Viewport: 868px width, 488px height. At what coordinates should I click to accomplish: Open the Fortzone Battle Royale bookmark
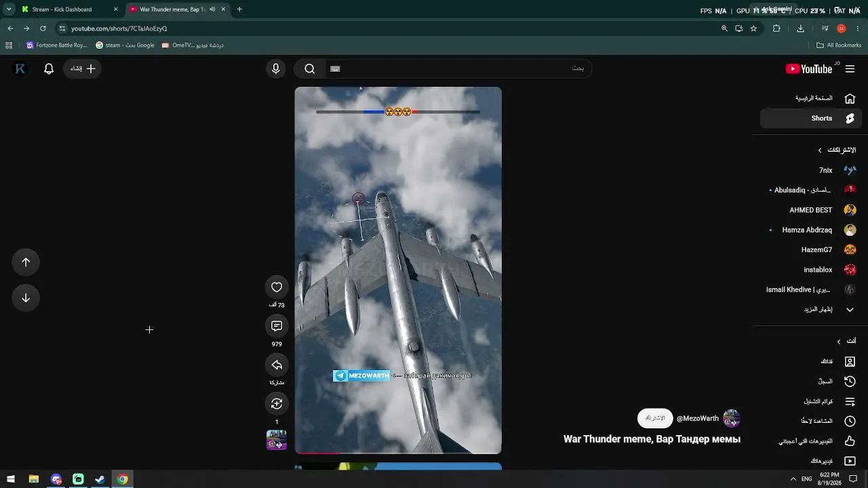coord(57,45)
